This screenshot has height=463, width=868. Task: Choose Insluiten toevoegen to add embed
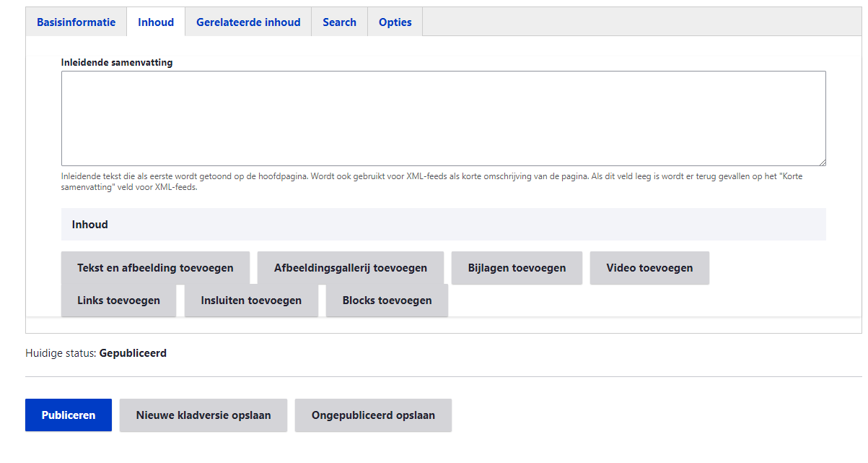(x=251, y=300)
